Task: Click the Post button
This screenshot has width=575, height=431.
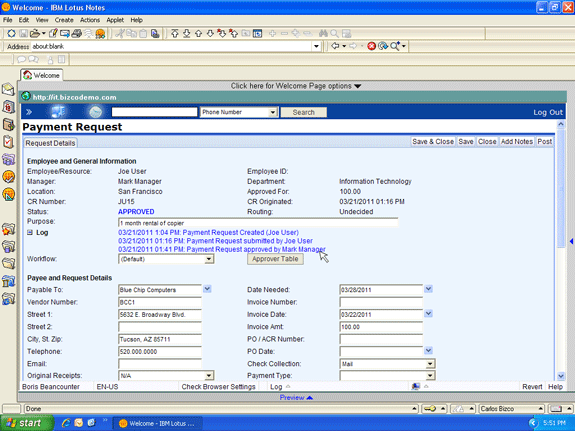Action: point(545,142)
